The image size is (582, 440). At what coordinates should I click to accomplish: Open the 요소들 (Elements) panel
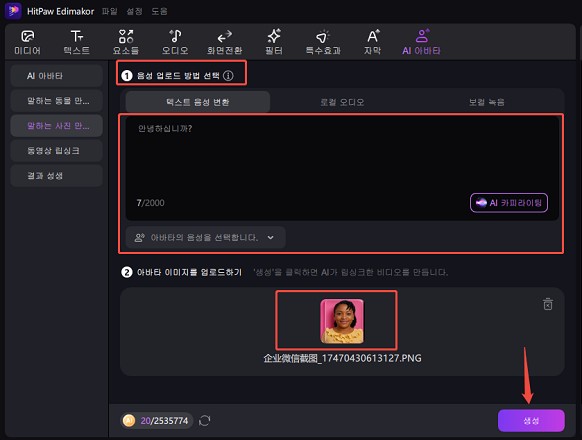(126, 42)
